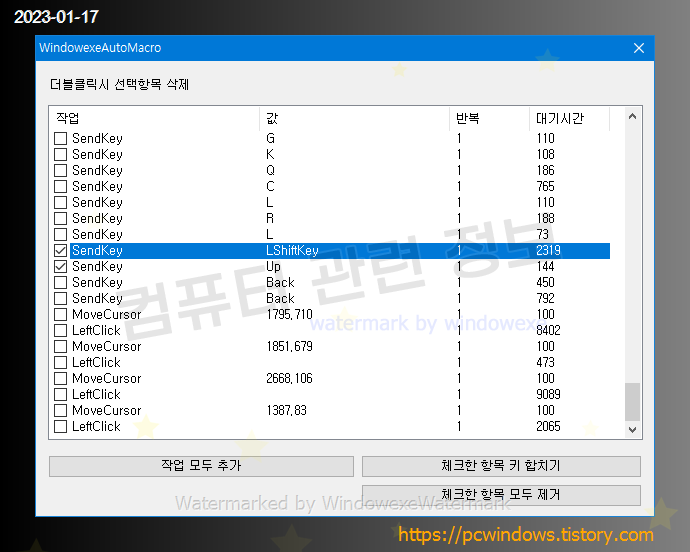Screen dimensions: 690x552
Task: Click the 체크한 항목 모두 제거 button
Action: (x=501, y=495)
